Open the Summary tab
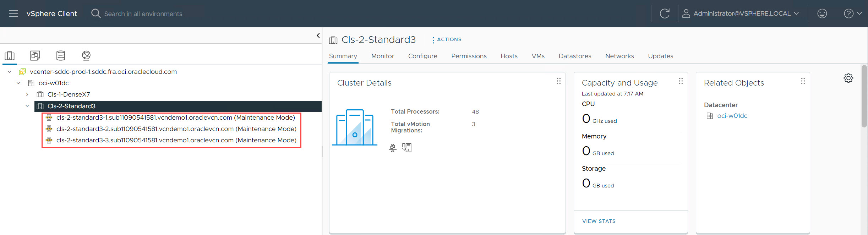868x235 pixels. pos(343,56)
